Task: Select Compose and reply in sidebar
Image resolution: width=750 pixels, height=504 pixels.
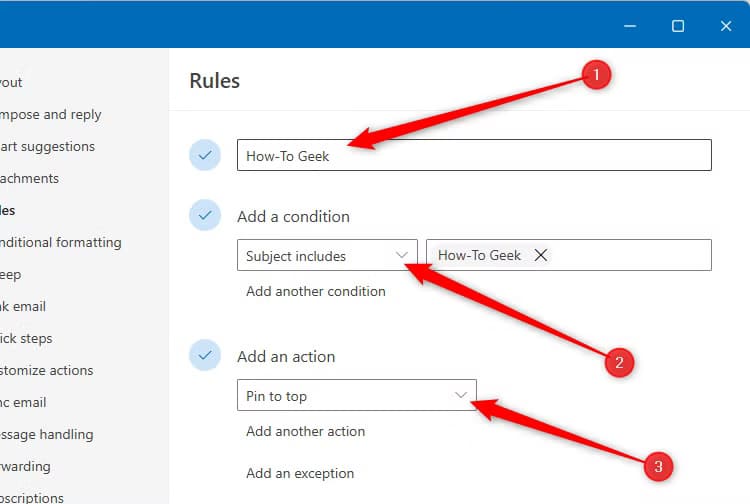Action: click(51, 114)
